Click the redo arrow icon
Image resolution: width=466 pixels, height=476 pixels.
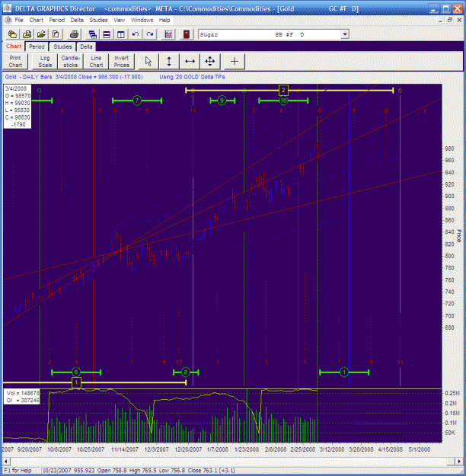(x=150, y=34)
